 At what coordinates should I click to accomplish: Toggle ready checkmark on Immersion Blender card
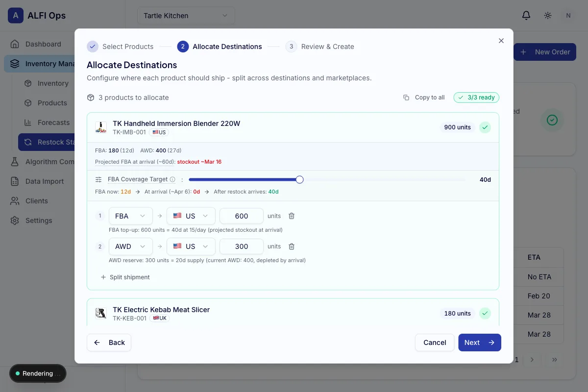485,127
